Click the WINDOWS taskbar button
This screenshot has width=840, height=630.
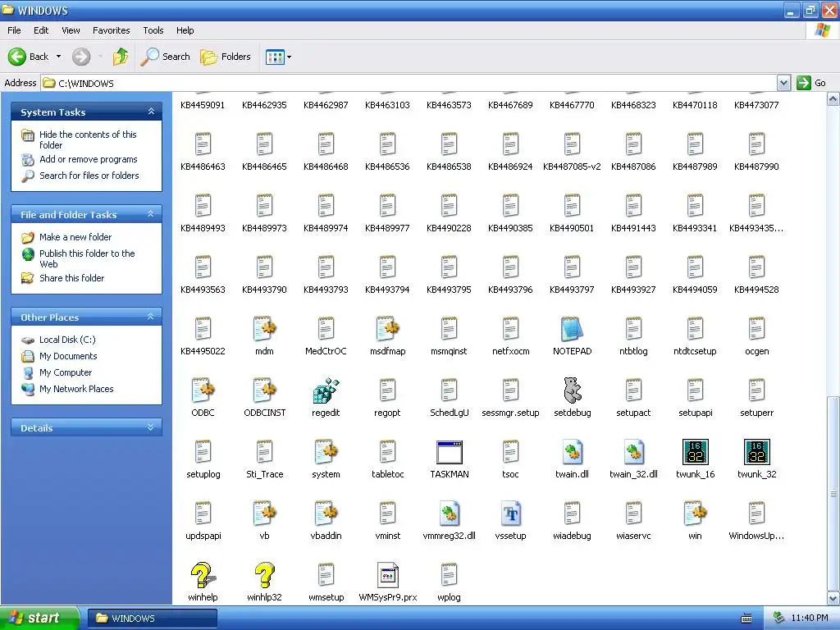(152, 619)
